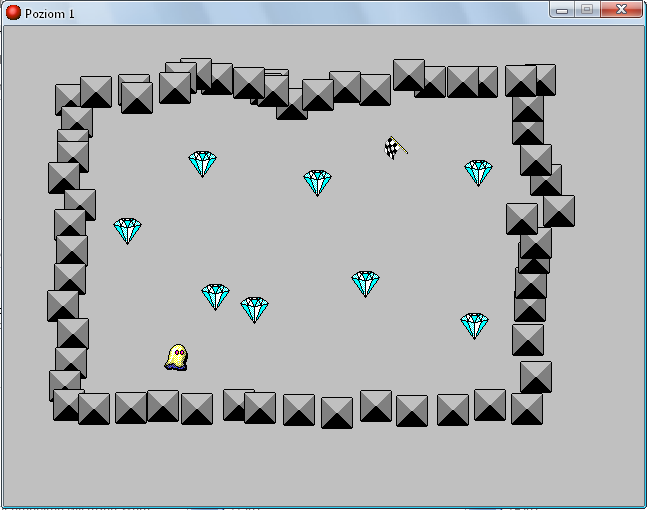Screen dimensions: 647x510
Task: Click the checkered finish flag
Action: click(x=395, y=148)
